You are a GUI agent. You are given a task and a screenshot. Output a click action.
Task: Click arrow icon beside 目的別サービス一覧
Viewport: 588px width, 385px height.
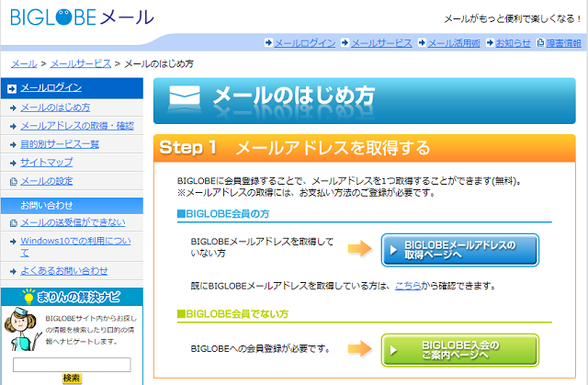pyautogui.click(x=13, y=144)
